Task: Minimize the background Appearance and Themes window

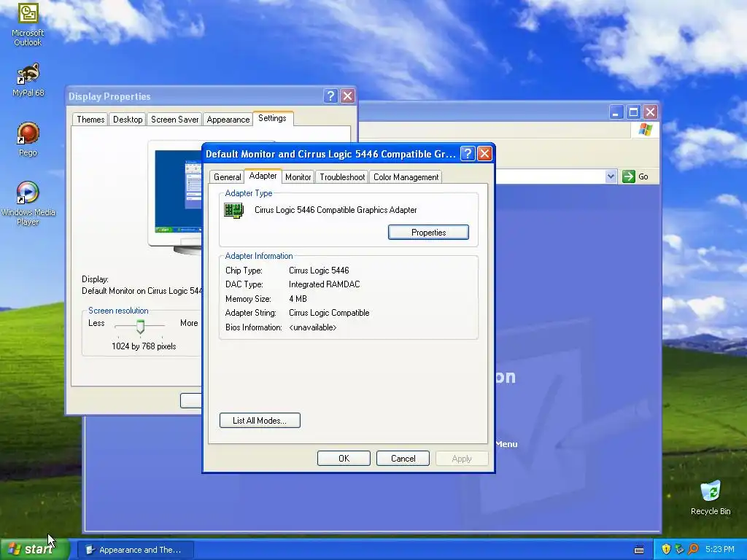Action: click(616, 112)
